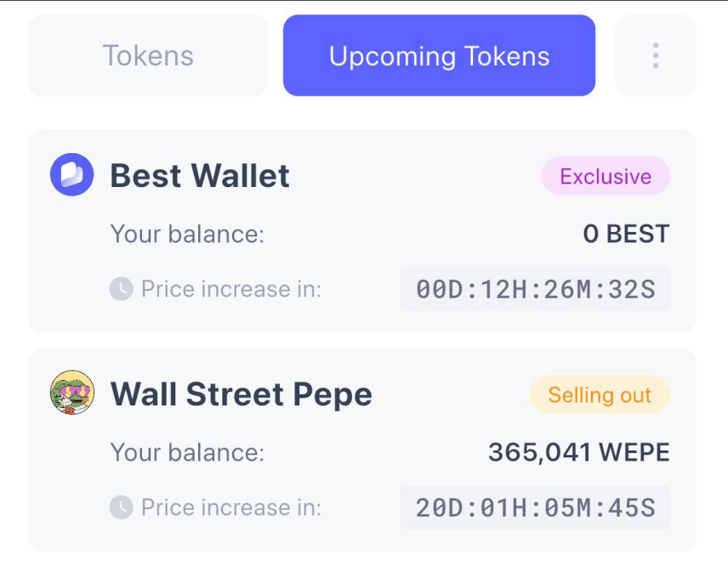The height and width of the screenshot is (561, 728).
Task: Click the Selling out badge
Action: [x=600, y=395]
